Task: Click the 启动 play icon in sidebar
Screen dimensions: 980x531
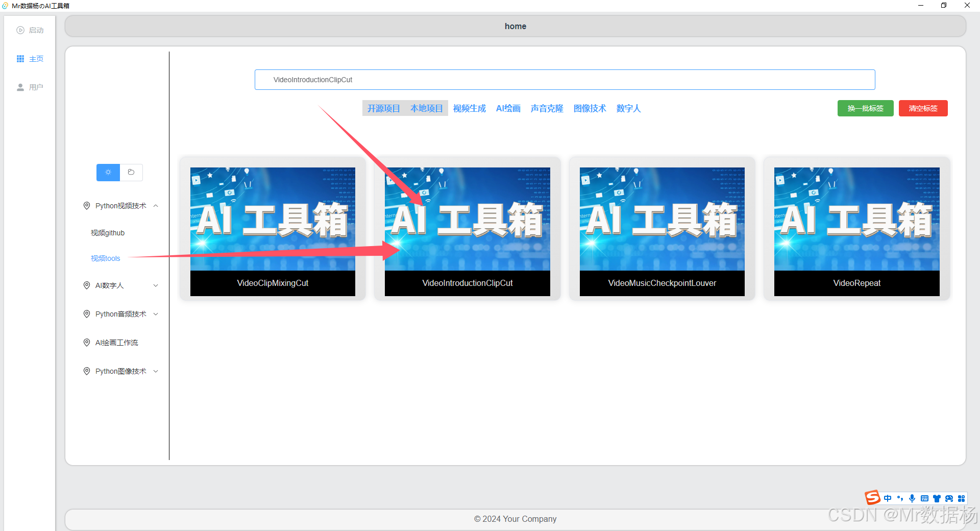Action: pos(20,30)
